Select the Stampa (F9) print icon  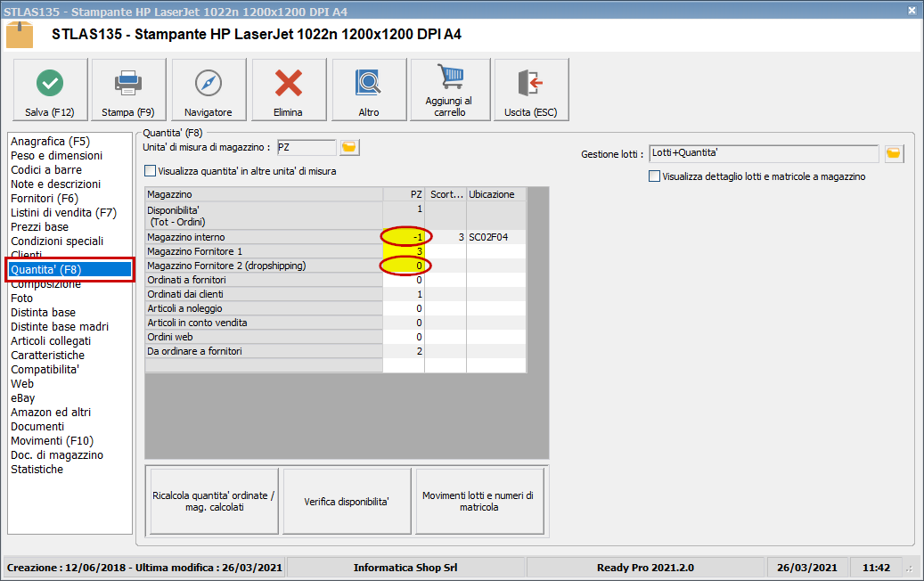click(127, 88)
